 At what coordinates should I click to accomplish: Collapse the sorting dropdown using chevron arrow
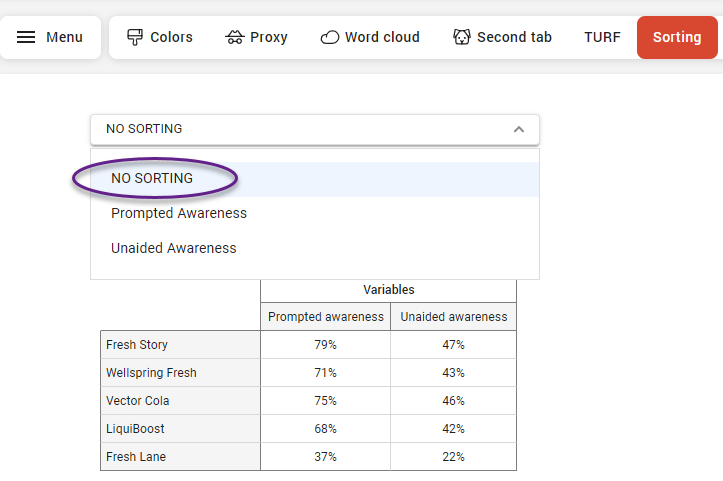pos(518,129)
